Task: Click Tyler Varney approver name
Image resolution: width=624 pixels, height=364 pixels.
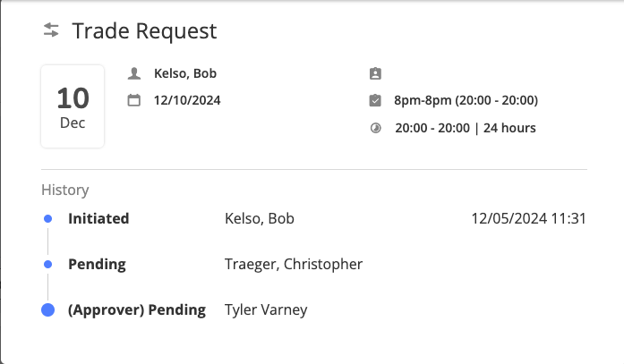Action: [x=266, y=310]
